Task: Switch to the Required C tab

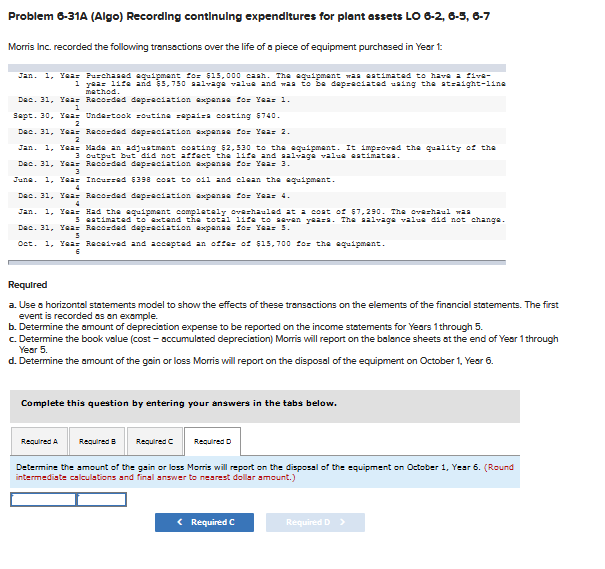Action: (x=155, y=441)
